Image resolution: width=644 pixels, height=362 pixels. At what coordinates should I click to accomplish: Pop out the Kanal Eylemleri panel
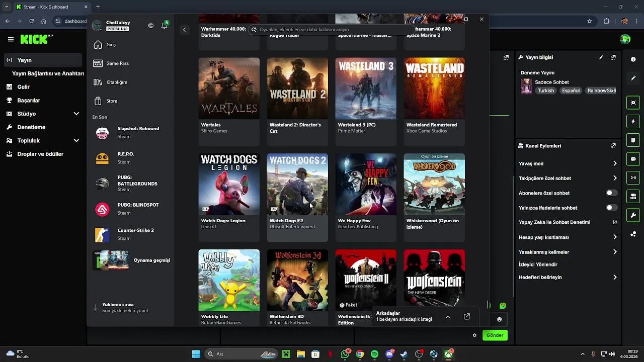coord(613,146)
